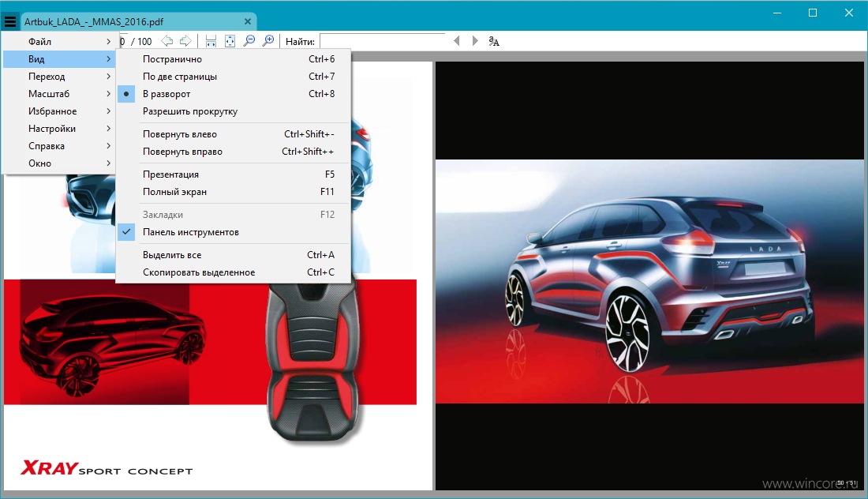Image resolution: width=868 pixels, height=499 pixels.
Task: Go to the previous page with toolbar arrow
Action: tap(166, 41)
